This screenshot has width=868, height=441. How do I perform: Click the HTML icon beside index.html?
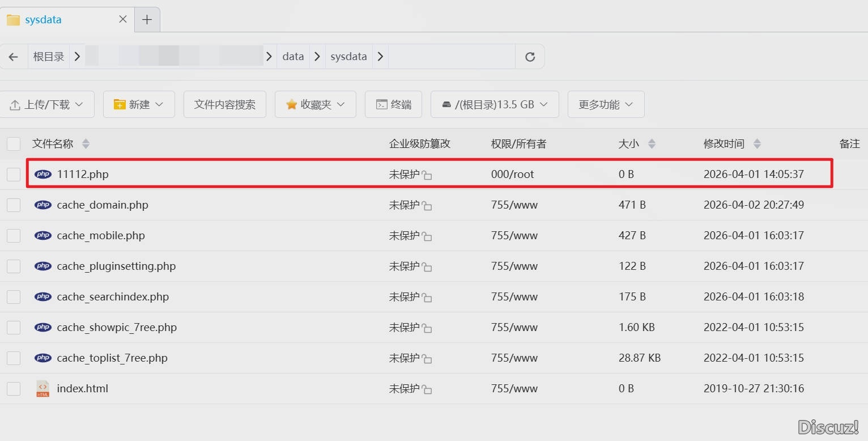[42, 388]
